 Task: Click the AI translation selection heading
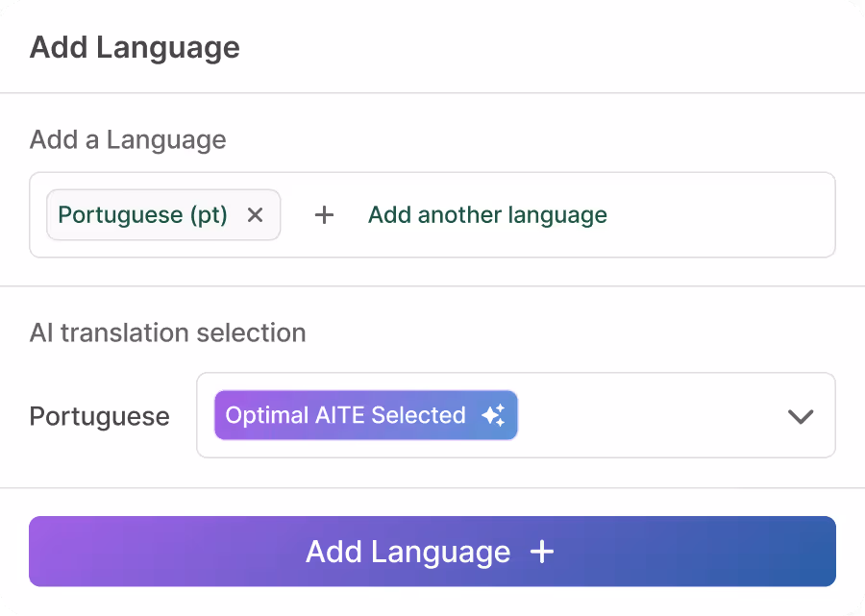167,333
